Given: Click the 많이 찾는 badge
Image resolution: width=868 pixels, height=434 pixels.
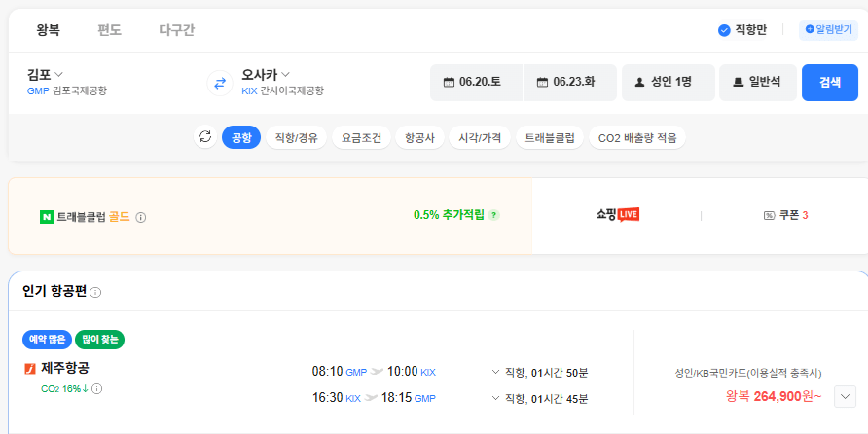Looking at the screenshot, I should pyautogui.click(x=99, y=340).
